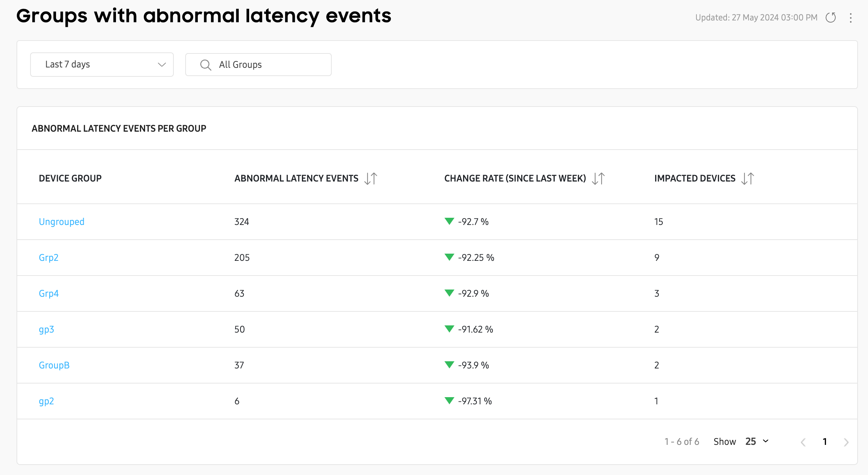868x475 pixels.
Task: Change rows shown from 25
Action: pos(757,441)
